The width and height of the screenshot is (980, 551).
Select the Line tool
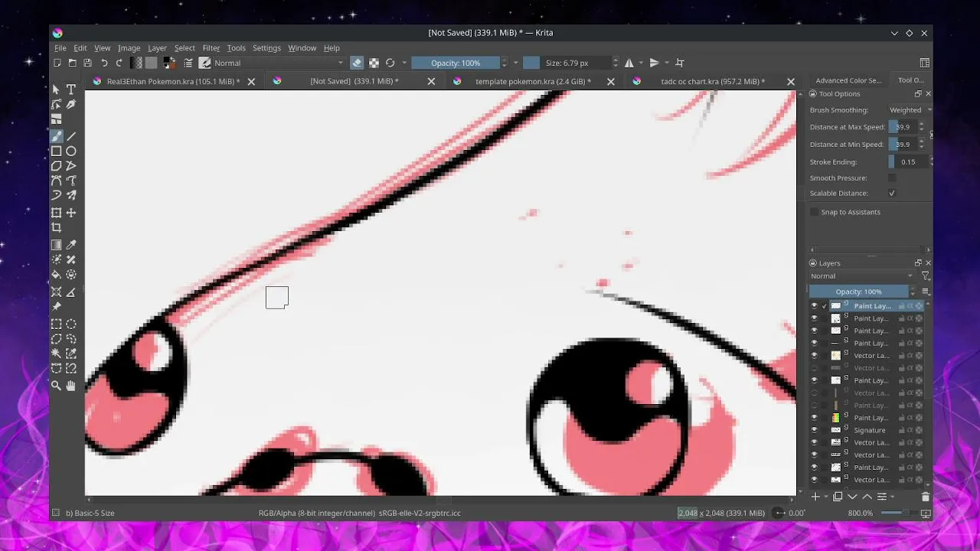click(71, 136)
